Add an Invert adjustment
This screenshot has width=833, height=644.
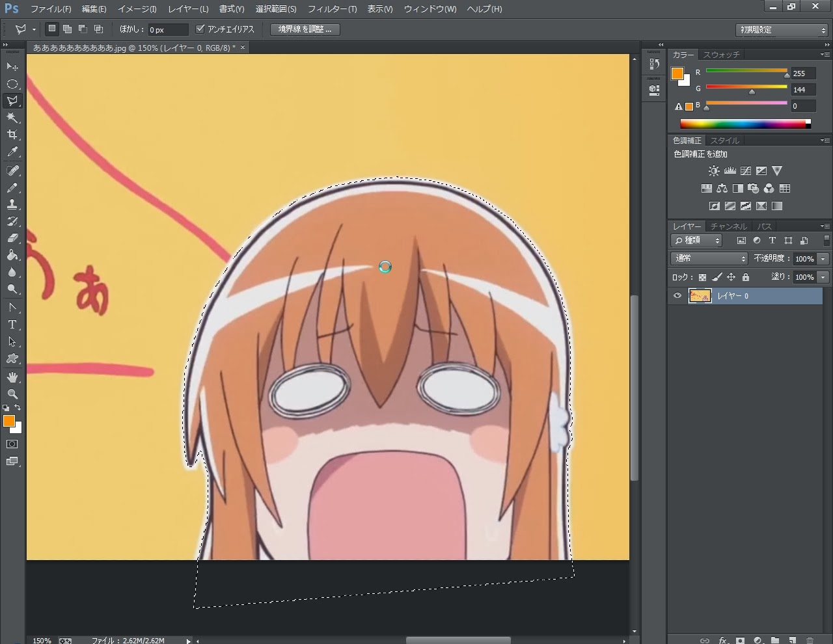pos(714,206)
